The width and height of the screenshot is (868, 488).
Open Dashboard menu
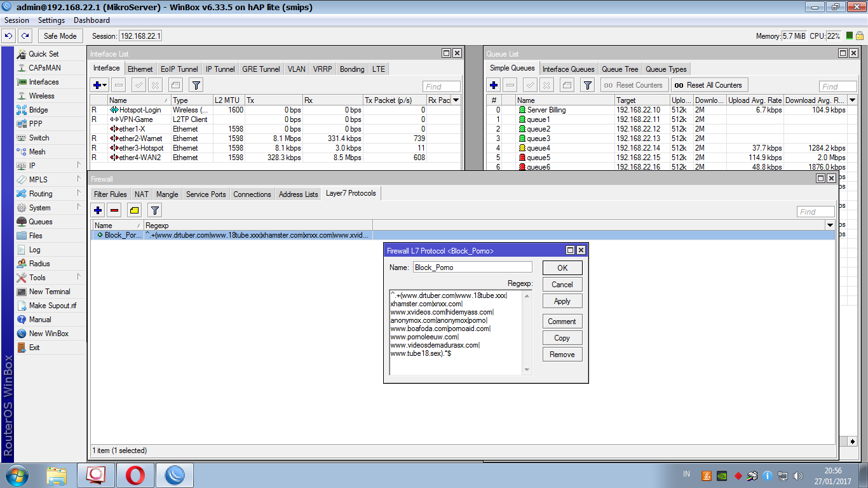[92, 20]
